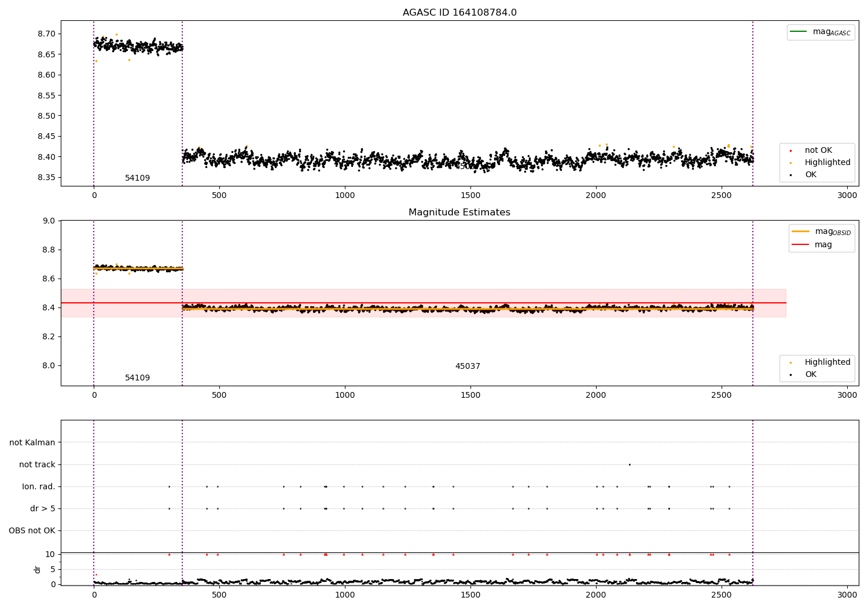Viewport: 868px width, 608px height.
Task: Click the "8.55" y-axis tick label
Action: tap(46, 96)
